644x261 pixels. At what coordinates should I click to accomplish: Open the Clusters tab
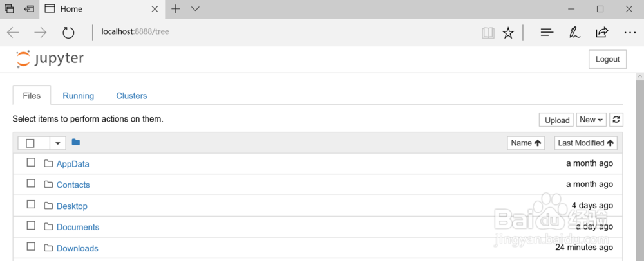[x=131, y=96]
